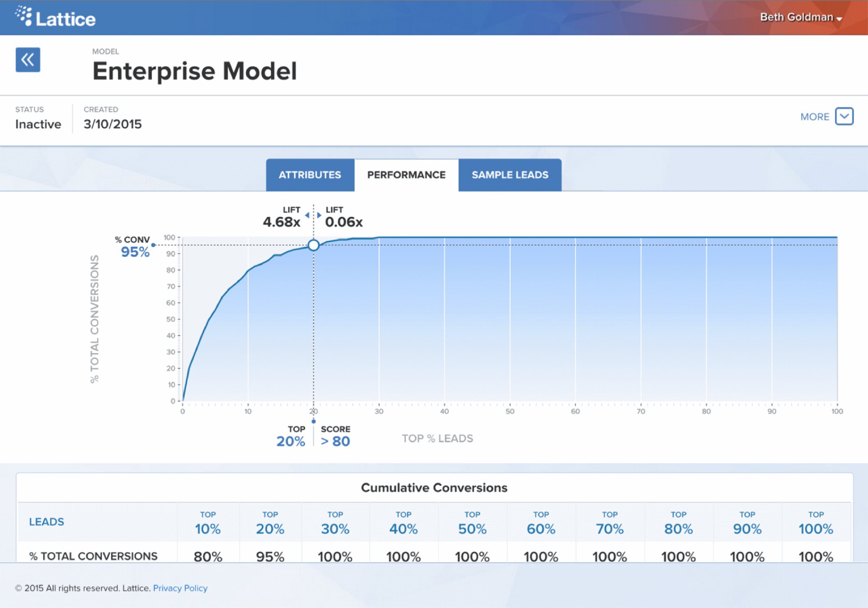Expand the MORE details chevron

(844, 116)
